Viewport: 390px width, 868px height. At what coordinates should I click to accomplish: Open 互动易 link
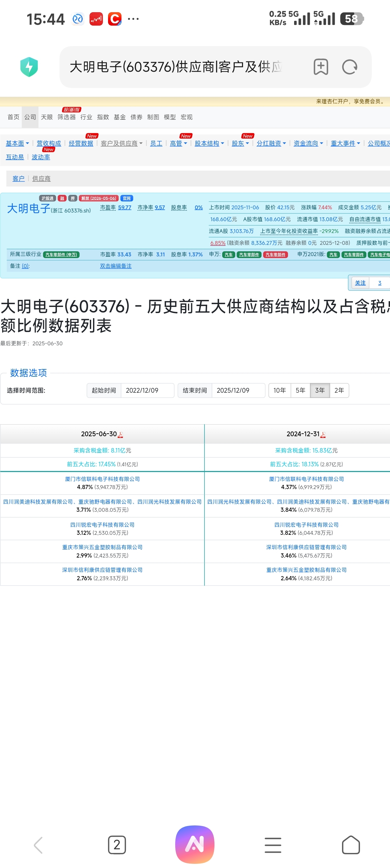(x=15, y=157)
